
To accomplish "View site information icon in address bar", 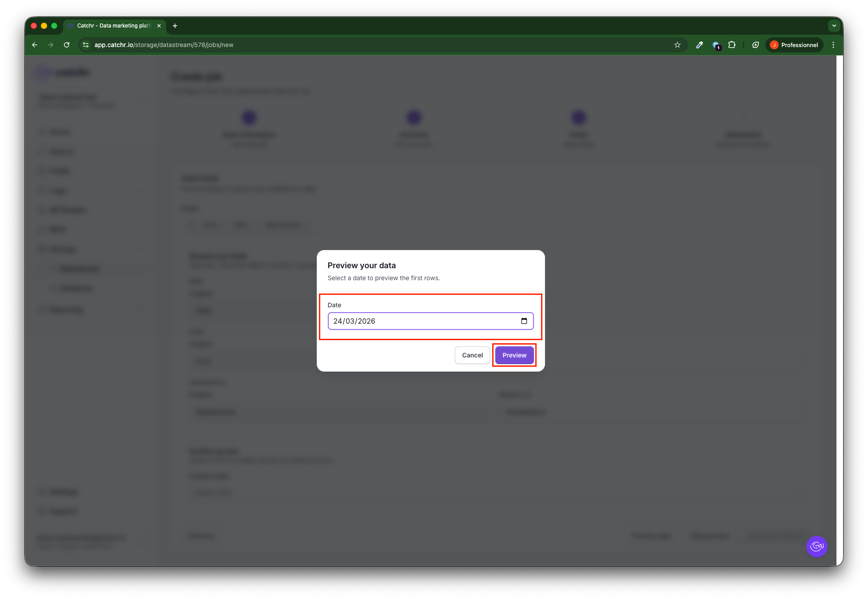I will [x=86, y=45].
